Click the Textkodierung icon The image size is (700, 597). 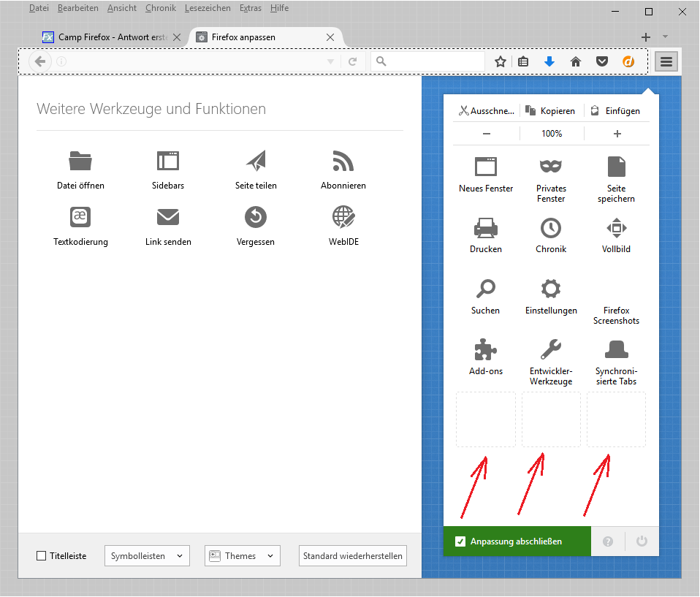tap(80, 217)
